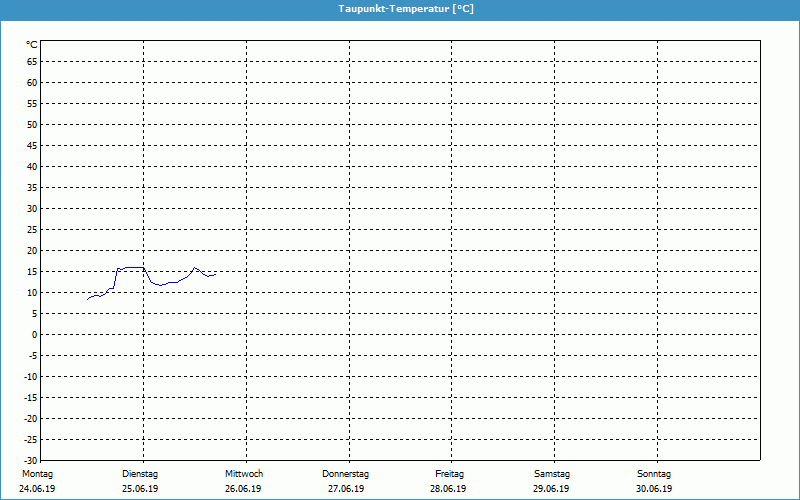800x500 pixels.
Task: Click the Mittwoch day label
Action: tap(244, 474)
